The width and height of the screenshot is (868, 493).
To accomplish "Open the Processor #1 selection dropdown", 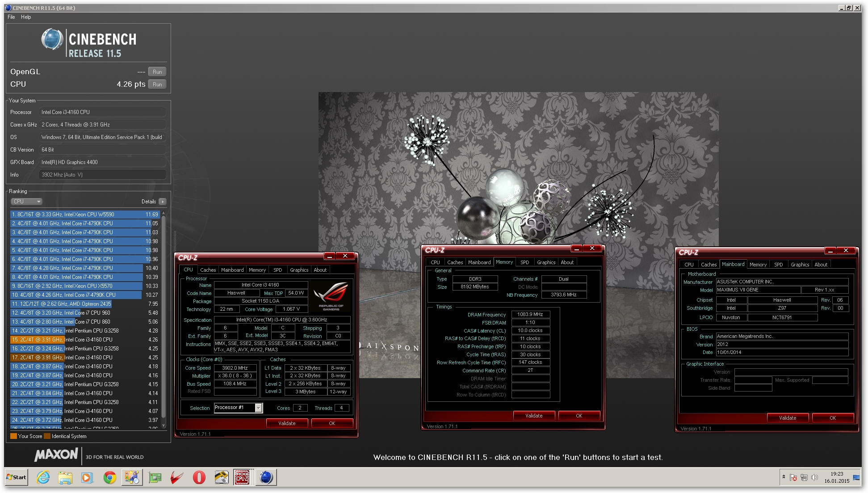I will (x=258, y=408).
